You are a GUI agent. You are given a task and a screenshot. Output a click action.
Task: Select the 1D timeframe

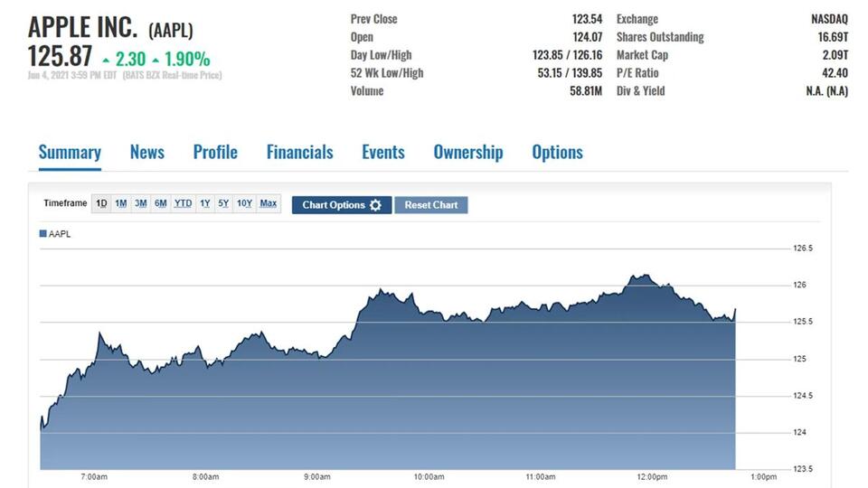click(101, 203)
